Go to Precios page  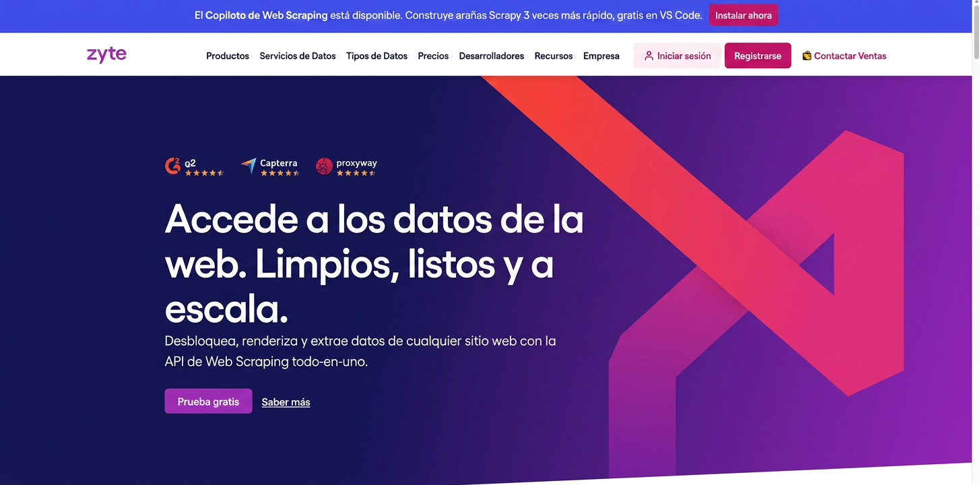pyautogui.click(x=433, y=56)
